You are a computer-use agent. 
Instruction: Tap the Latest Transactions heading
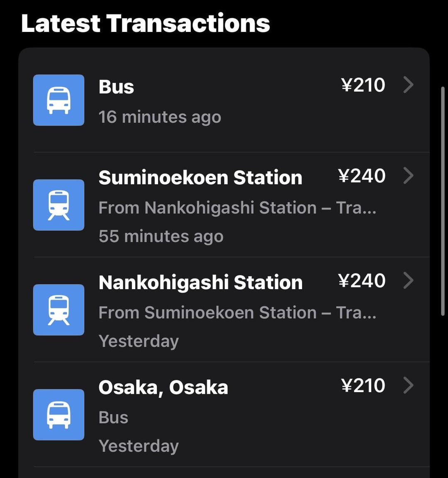pos(145,23)
